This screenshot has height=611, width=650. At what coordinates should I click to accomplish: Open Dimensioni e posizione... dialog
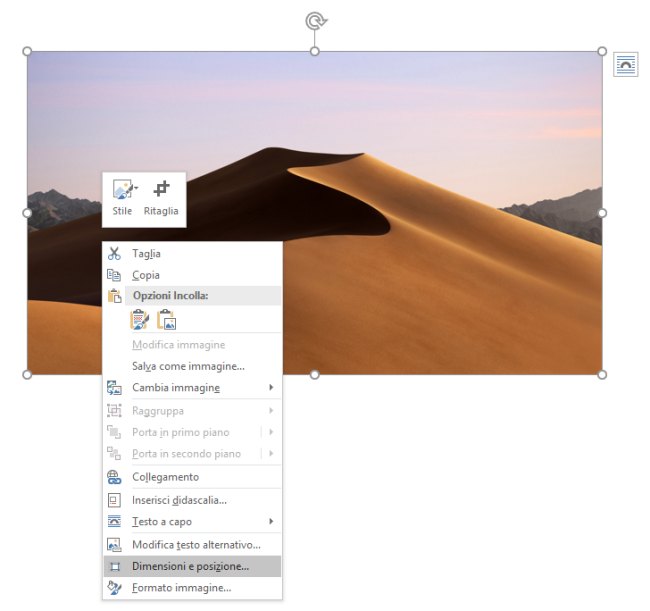pos(192,566)
